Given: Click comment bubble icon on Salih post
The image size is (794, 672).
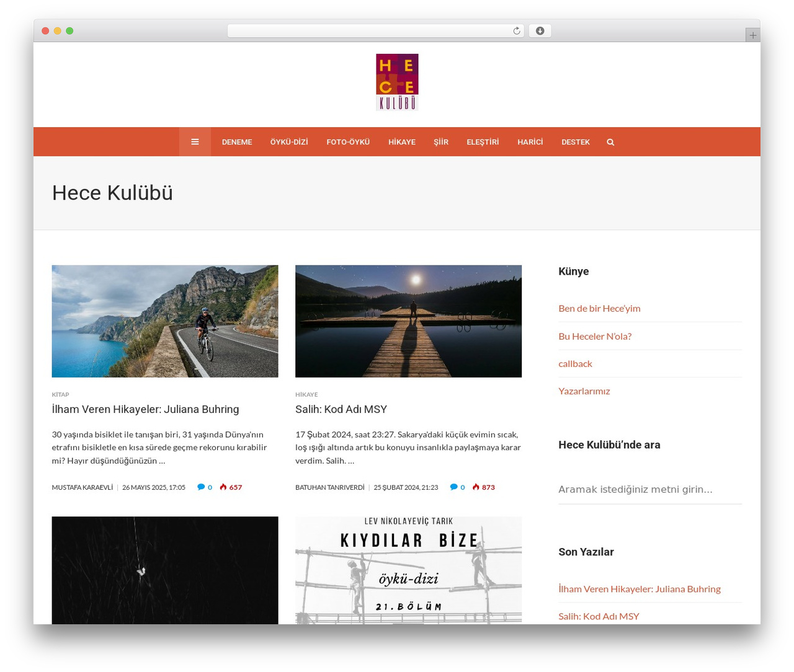Looking at the screenshot, I should (453, 487).
